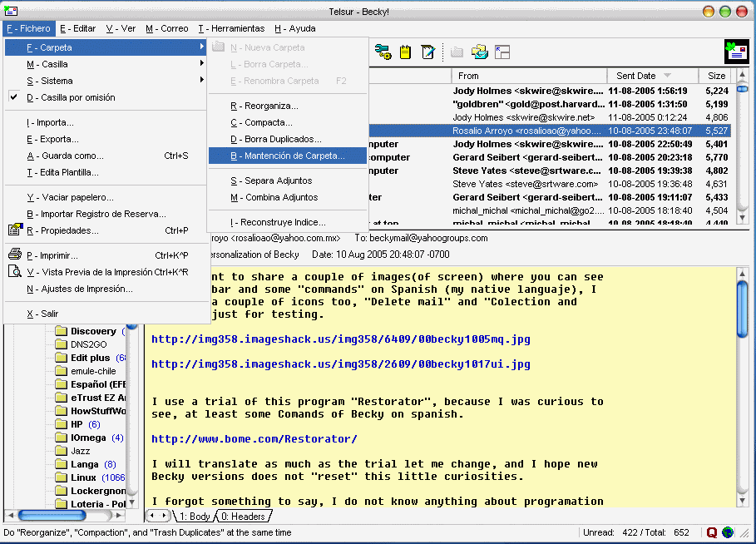The height and width of the screenshot is (544, 756).
Task: Open the Fichero menu
Action: pyautogui.click(x=29, y=28)
